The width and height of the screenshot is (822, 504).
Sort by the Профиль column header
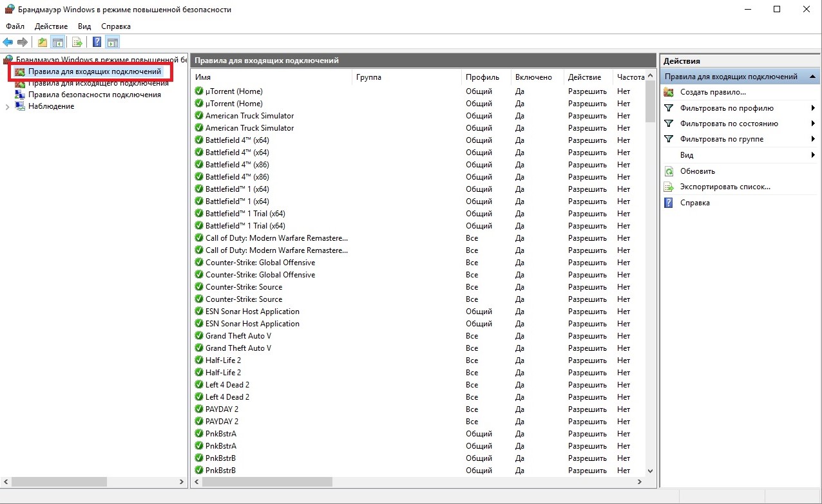click(487, 77)
